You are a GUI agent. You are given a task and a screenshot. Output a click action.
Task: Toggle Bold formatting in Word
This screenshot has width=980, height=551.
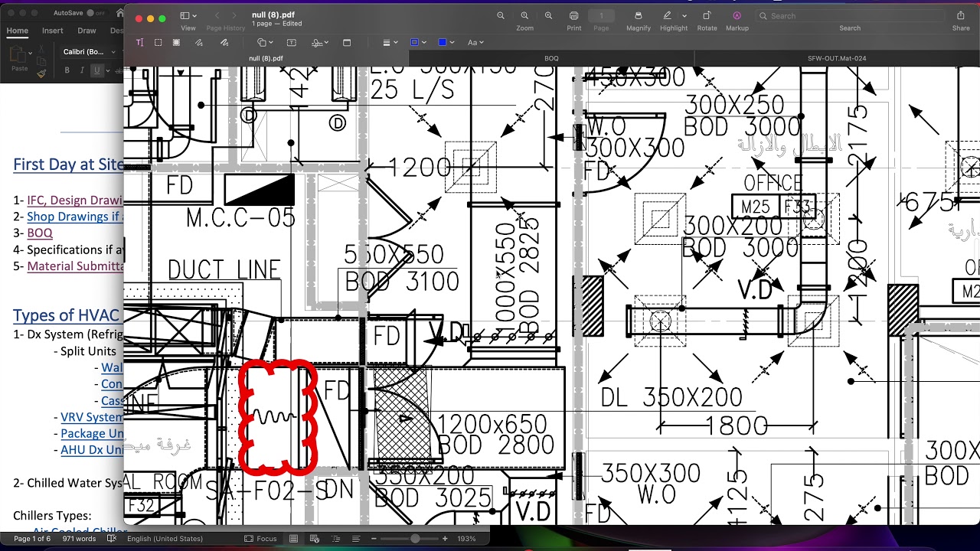(x=67, y=70)
